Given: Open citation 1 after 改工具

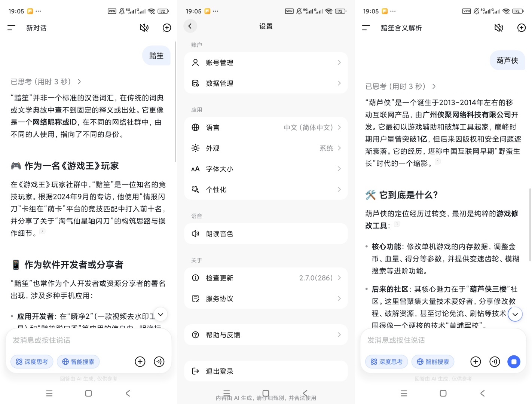Looking at the screenshot, I should [x=397, y=224].
